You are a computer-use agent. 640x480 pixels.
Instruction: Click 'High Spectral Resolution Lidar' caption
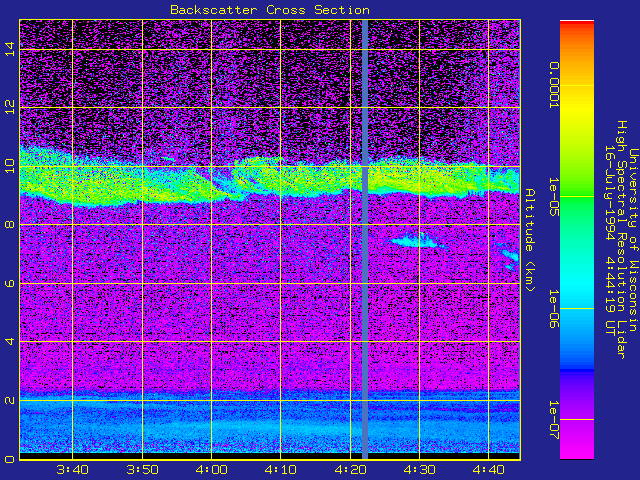(x=621, y=240)
